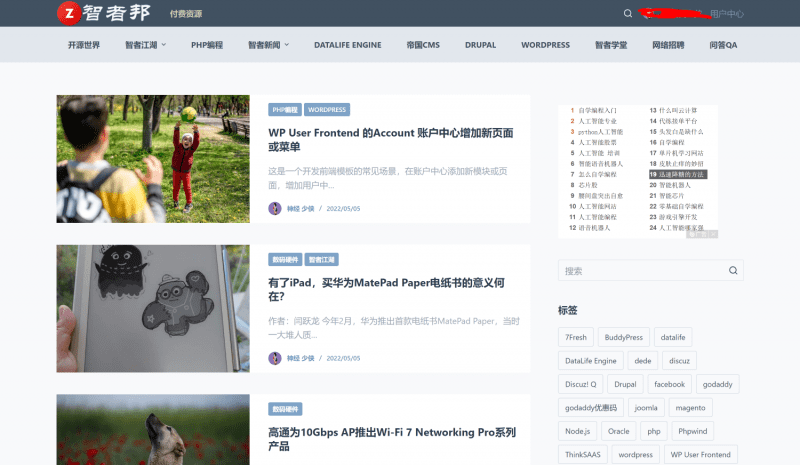The height and width of the screenshot is (465, 800).
Task: Go to the DATALIFE ENGINE nav item
Action: point(347,45)
